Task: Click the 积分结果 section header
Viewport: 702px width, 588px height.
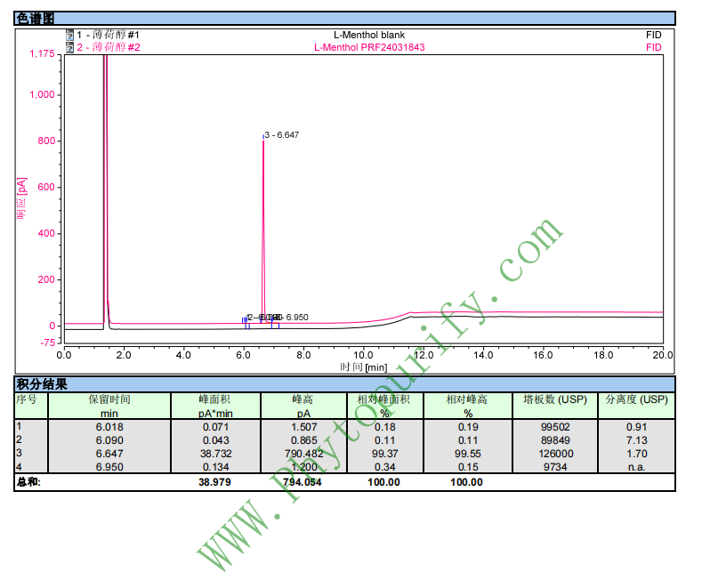Action: [42, 384]
